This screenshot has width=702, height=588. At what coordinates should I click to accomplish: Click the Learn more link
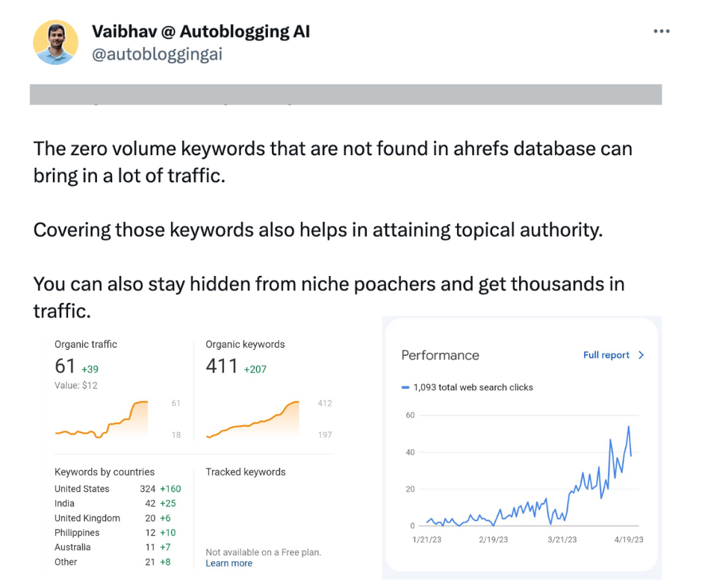tap(229, 563)
